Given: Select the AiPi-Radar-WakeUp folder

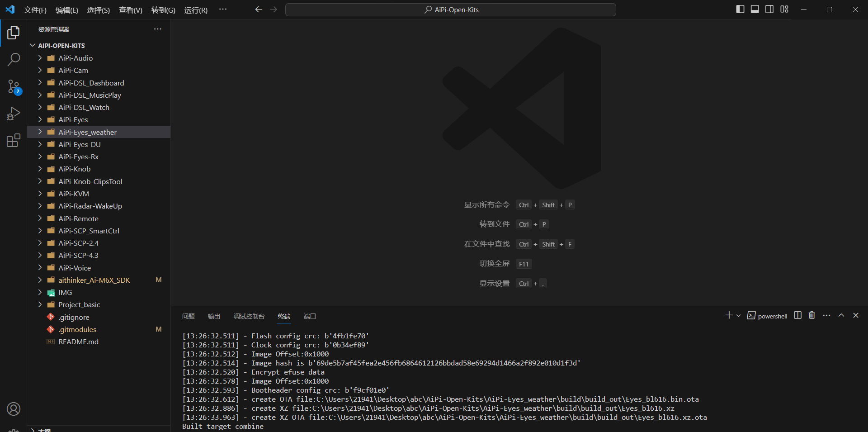Looking at the screenshot, I should [99, 206].
